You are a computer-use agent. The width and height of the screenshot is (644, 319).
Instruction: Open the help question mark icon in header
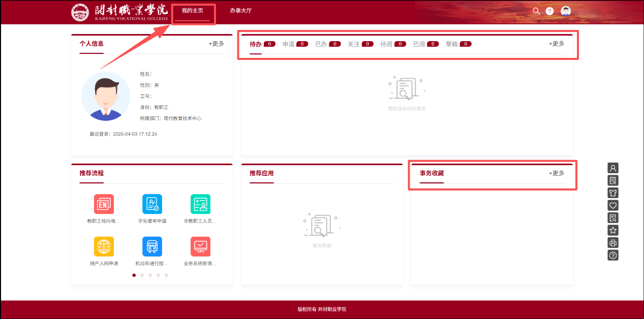[x=549, y=11]
